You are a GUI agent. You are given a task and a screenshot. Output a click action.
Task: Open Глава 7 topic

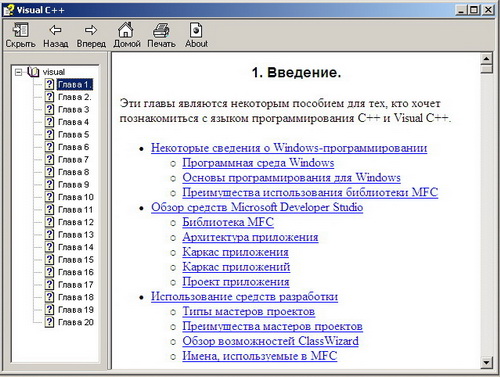[x=74, y=160]
